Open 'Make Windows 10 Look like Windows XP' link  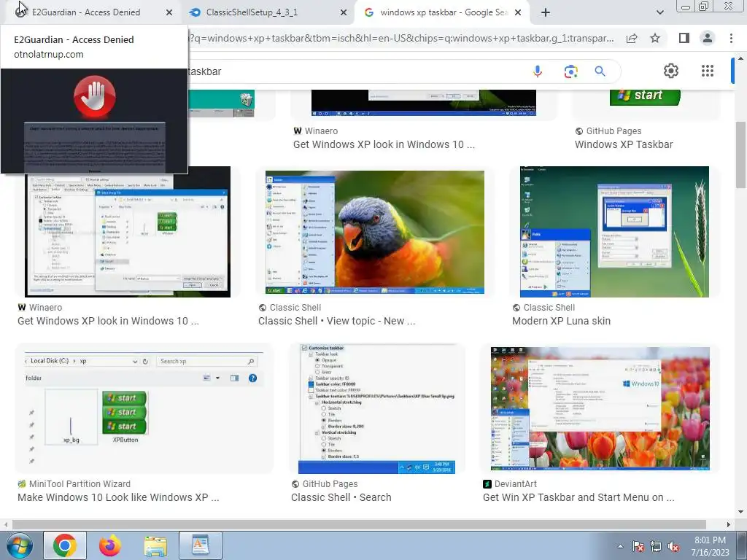(118, 497)
